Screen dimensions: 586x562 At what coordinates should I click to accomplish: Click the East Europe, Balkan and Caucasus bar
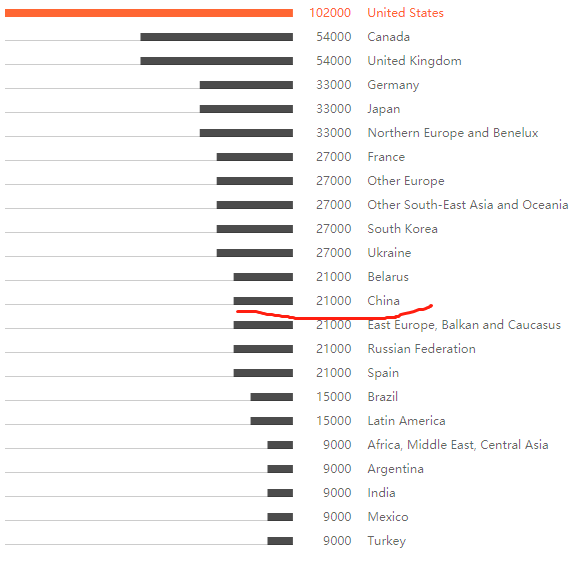click(263, 325)
